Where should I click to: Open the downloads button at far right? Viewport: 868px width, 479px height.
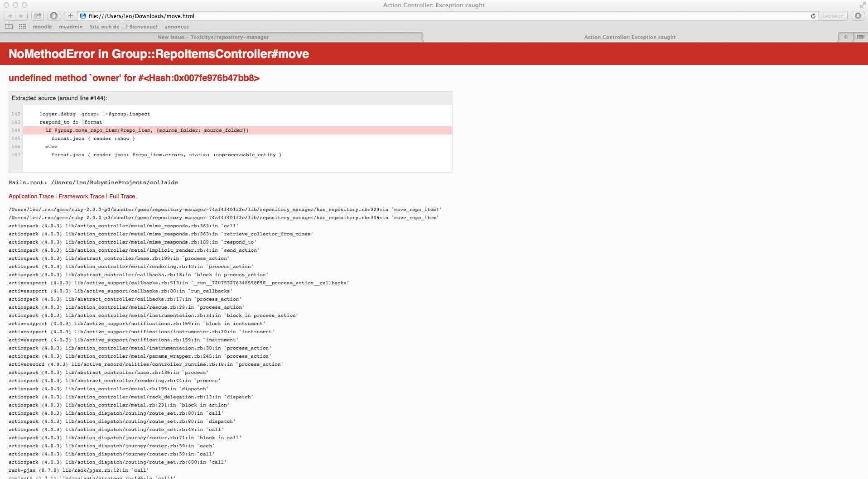858,16
